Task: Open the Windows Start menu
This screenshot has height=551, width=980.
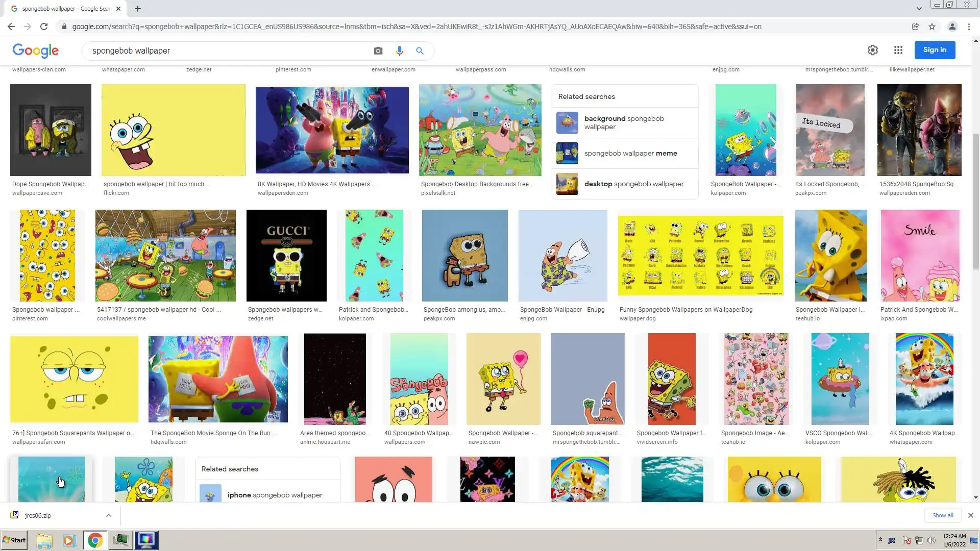Action: tap(14, 540)
